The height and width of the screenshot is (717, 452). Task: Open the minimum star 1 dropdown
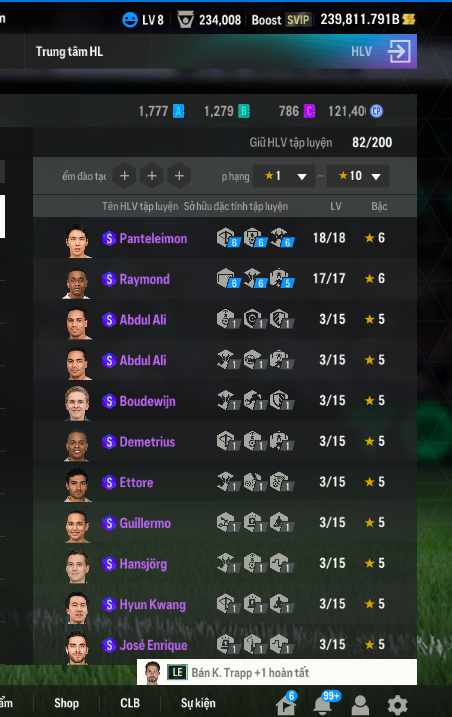coord(284,176)
